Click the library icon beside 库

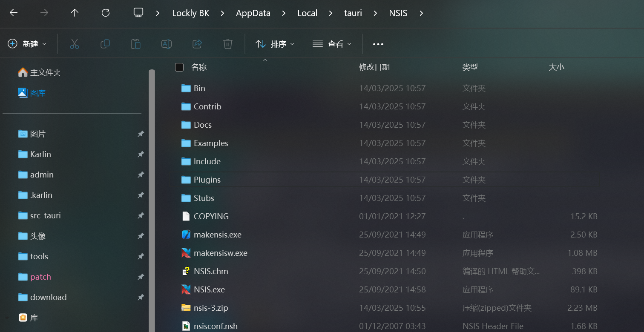(23, 318)
